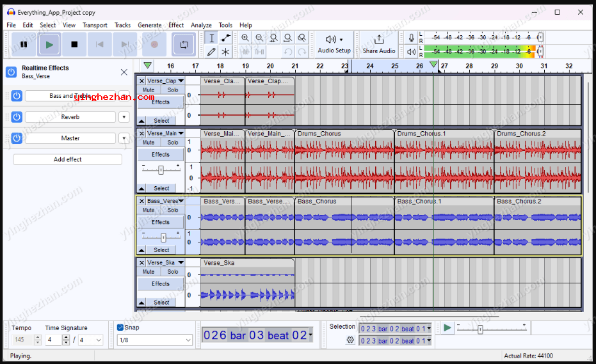Open the Generate menu

[149, 25]
